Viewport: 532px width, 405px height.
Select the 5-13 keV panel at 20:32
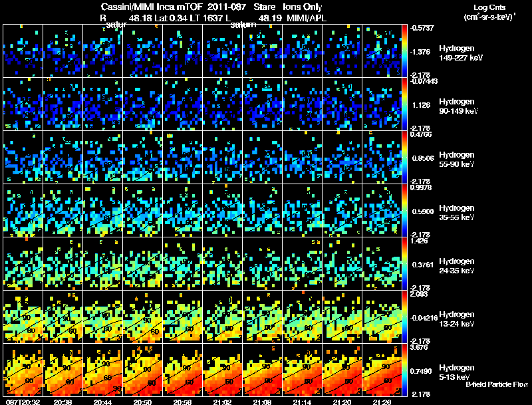[x=23, y=370]
